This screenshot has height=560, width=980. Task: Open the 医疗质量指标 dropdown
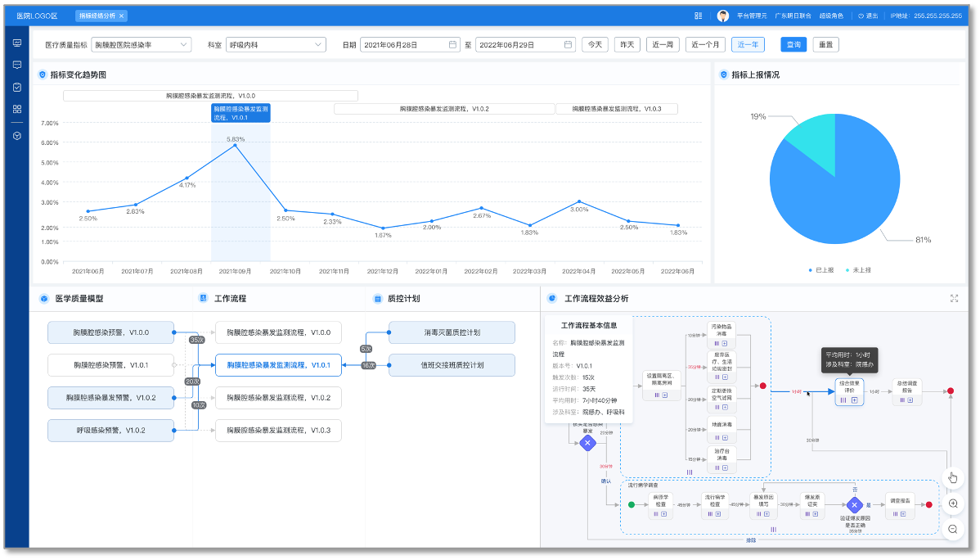tap(141, 44)
